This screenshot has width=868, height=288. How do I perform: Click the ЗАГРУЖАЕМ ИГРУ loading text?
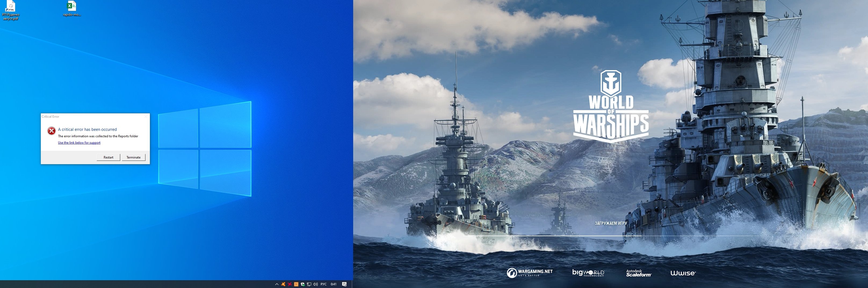610,223
